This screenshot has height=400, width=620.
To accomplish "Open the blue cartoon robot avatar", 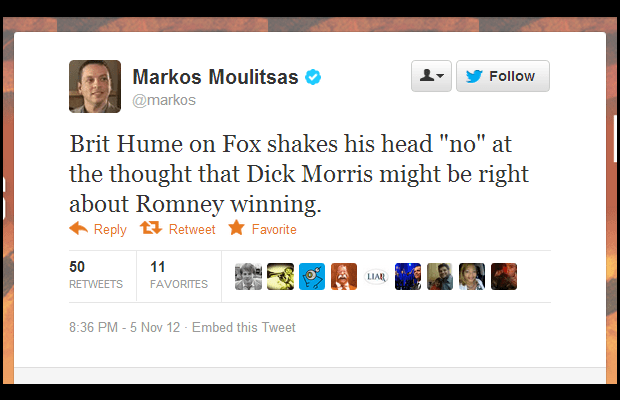I will (x=312, y=277).
